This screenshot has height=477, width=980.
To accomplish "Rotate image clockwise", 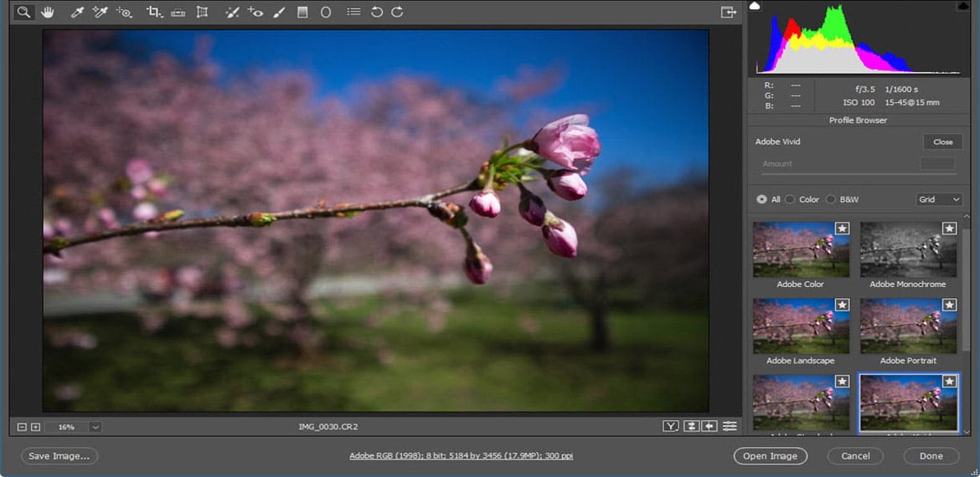I will (x=397, y=12).
